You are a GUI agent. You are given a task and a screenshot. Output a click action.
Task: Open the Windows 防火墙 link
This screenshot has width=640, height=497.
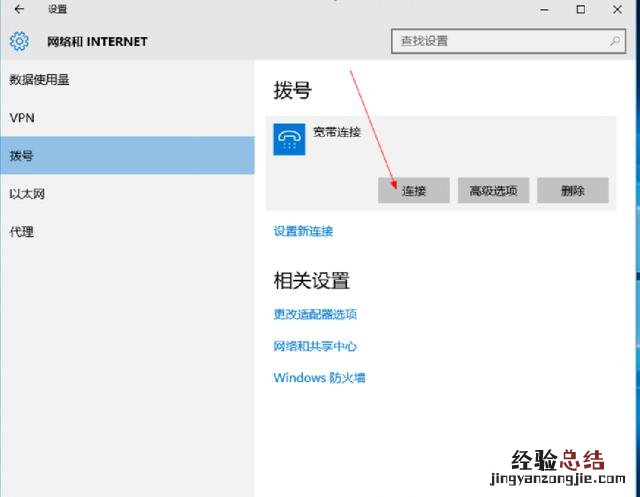(x=319, y=378)
